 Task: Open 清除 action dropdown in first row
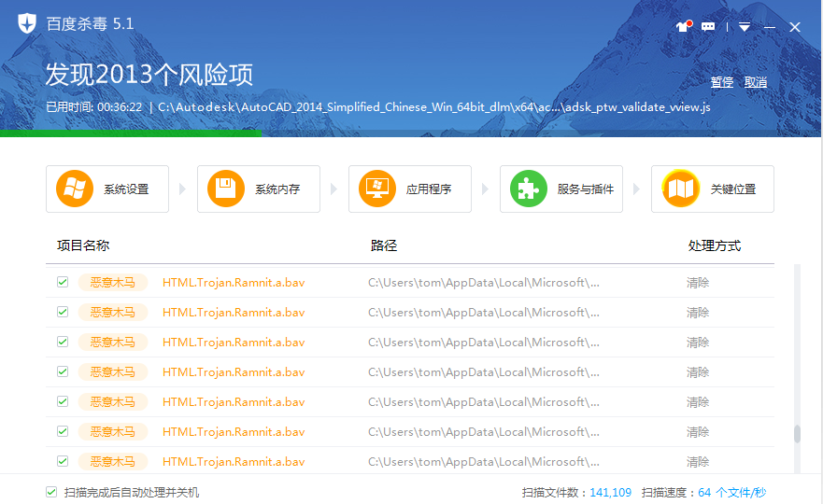coord(698,283)
